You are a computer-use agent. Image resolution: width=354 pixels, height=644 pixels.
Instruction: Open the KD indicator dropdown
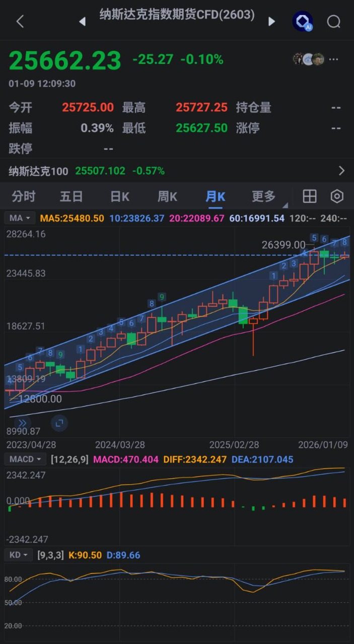pyautogui.click(x=19, y=555)
